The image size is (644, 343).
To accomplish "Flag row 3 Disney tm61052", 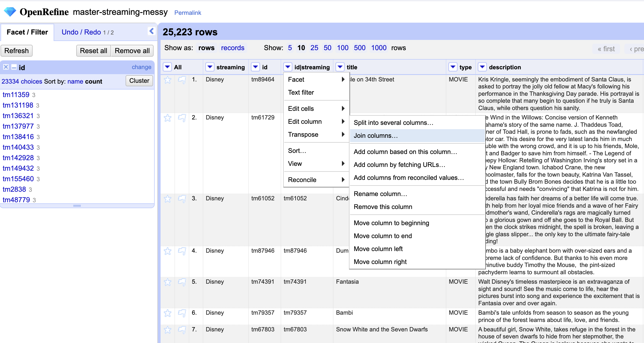I will click(x=182, y=199).
